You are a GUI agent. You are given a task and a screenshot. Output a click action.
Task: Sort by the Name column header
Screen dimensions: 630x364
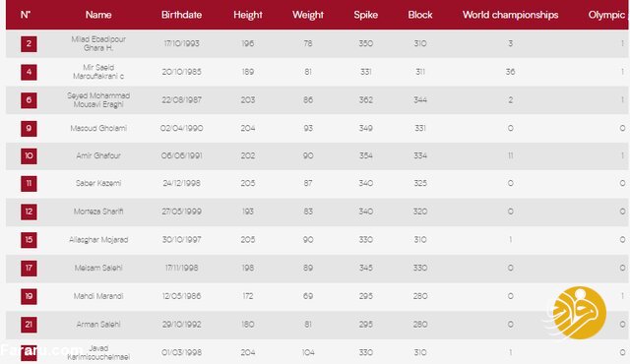98,15
